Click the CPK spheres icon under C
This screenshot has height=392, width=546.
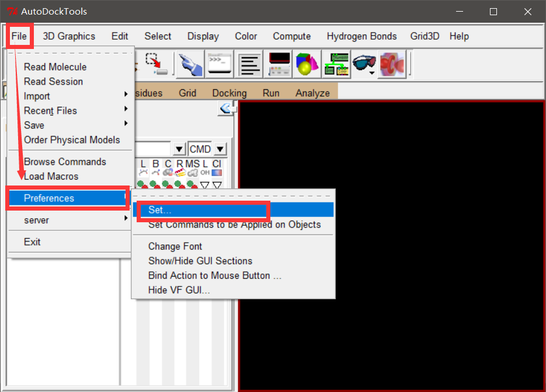pos(168,173)
